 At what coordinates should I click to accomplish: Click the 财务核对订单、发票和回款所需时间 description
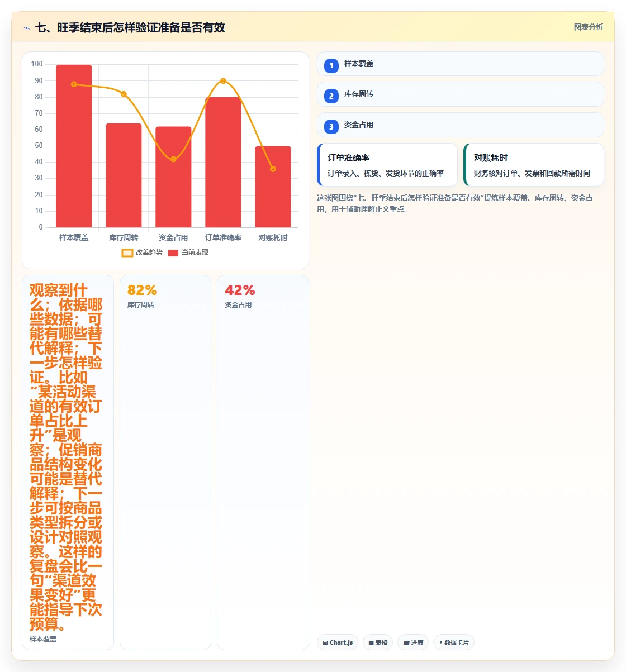click(532, 173)
